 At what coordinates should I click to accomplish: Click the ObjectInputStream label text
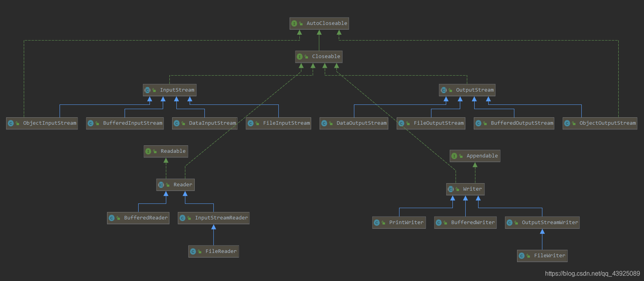[x=50, y=123]
